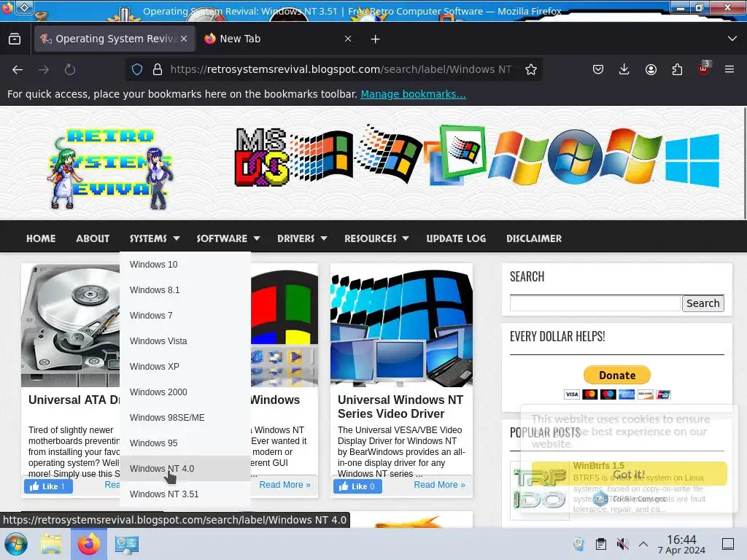Viewport: 747px width, 560px height.
Task: Expand the RESOURCES navigation dropdown
Action: tap(376, 238)
